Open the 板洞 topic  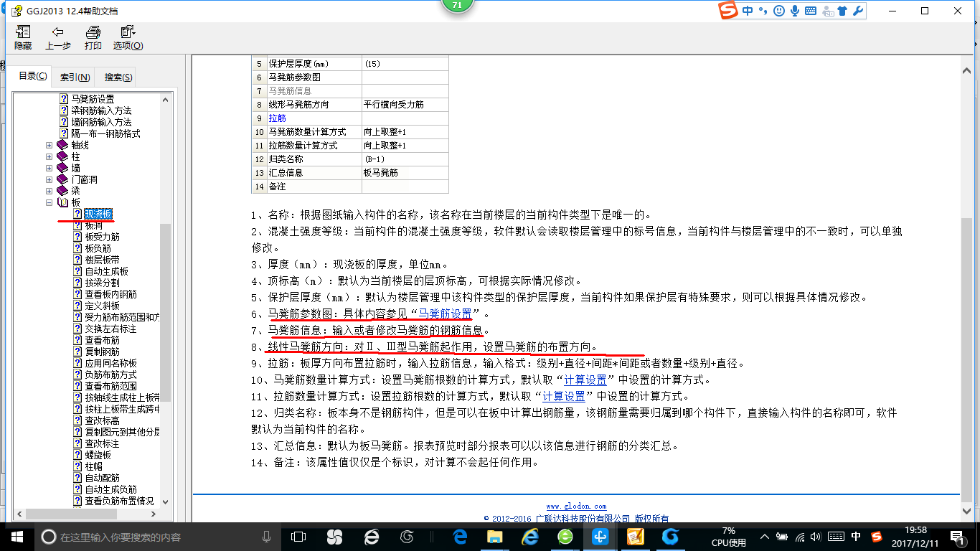tap(94, 225)
